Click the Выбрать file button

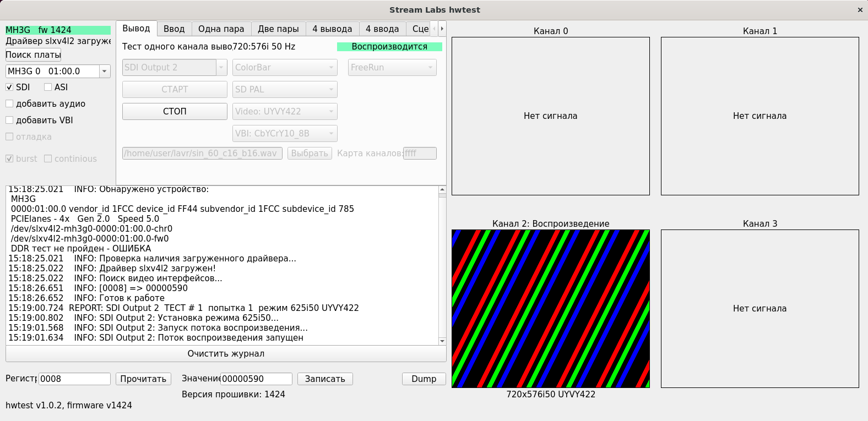point(310,153)
